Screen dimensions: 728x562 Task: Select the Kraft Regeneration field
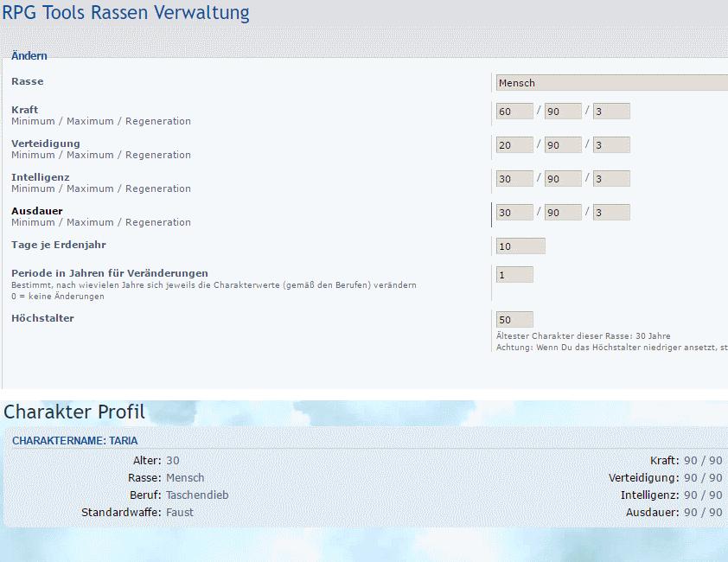click(x=614, y=111)
